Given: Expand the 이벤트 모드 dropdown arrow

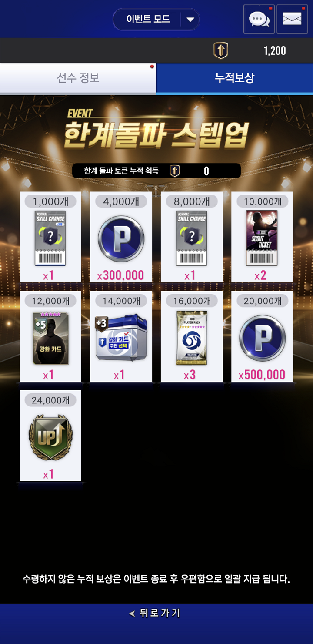Looking at the screenshot, I should coord(190,20).
